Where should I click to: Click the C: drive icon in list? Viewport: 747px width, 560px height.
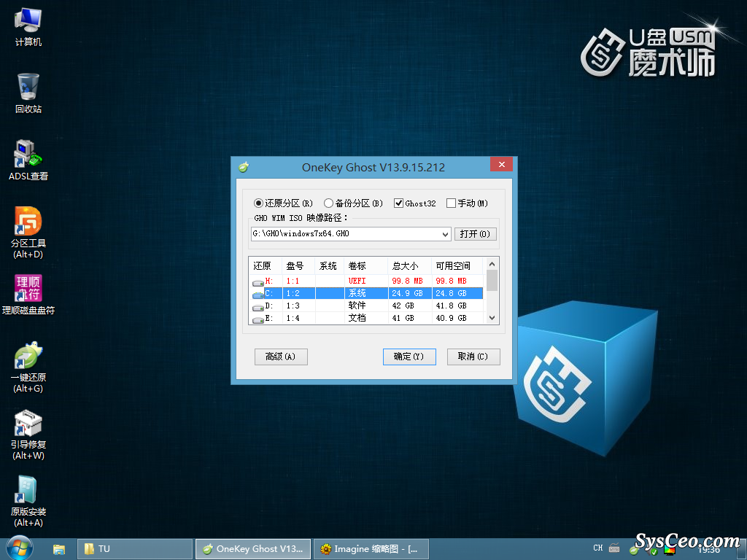(x=258, y=295)
